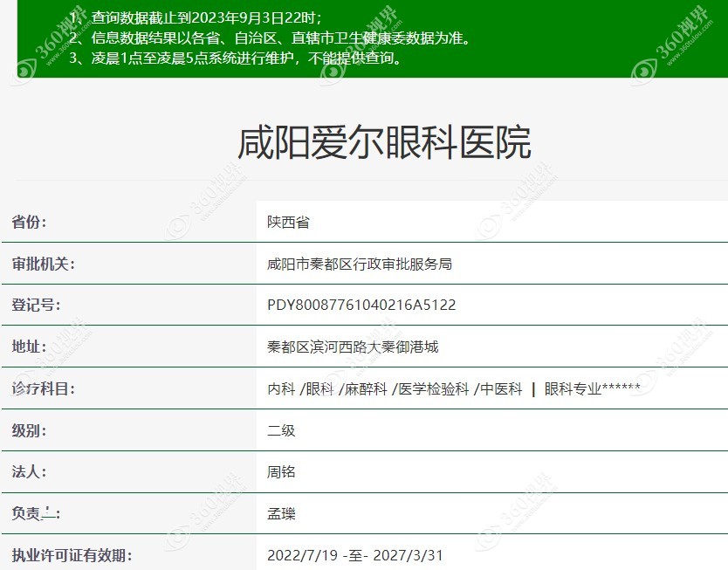The image size is (728, 570).
Task: Click the 审批机关 label
Action: tap(43, 264)
